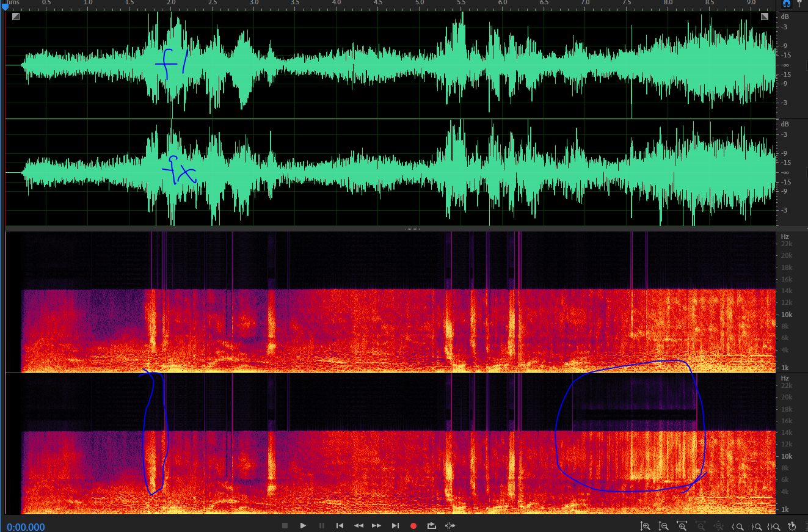
Task: Move playhead to next marker
Action: click(x=395, y=526)
